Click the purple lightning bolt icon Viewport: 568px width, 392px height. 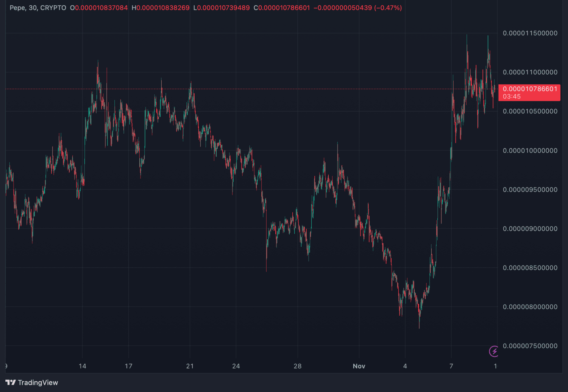click(494, 351)
